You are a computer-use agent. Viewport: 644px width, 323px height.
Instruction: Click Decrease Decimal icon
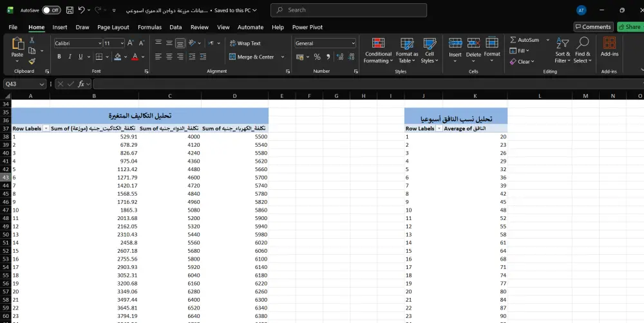click(351, 57)
